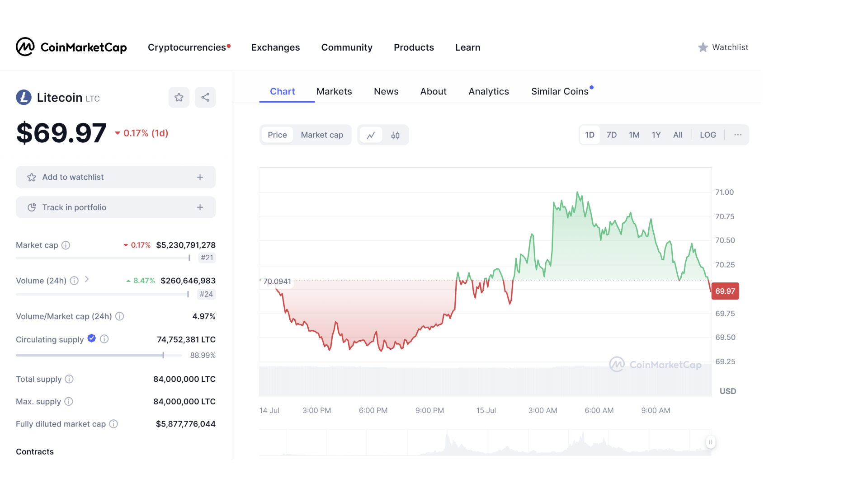
Task: Click the Circulating supply progress bar
Action: [x=99, y=355]
